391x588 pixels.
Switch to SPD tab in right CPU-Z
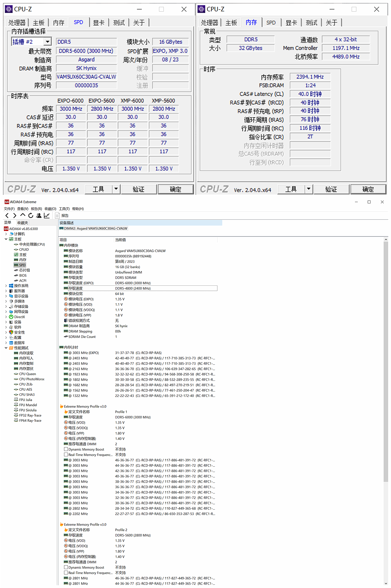pyautogui.click(x=271, y=23)
